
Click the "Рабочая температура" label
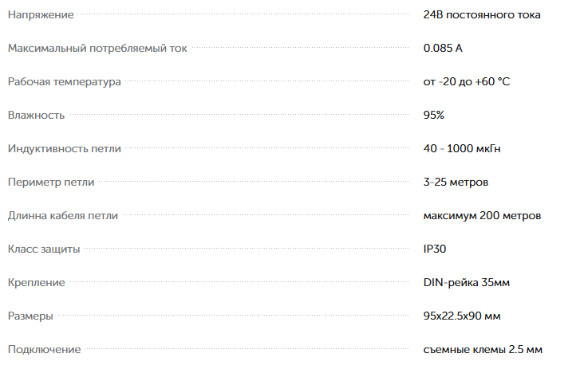click(65, 82)
